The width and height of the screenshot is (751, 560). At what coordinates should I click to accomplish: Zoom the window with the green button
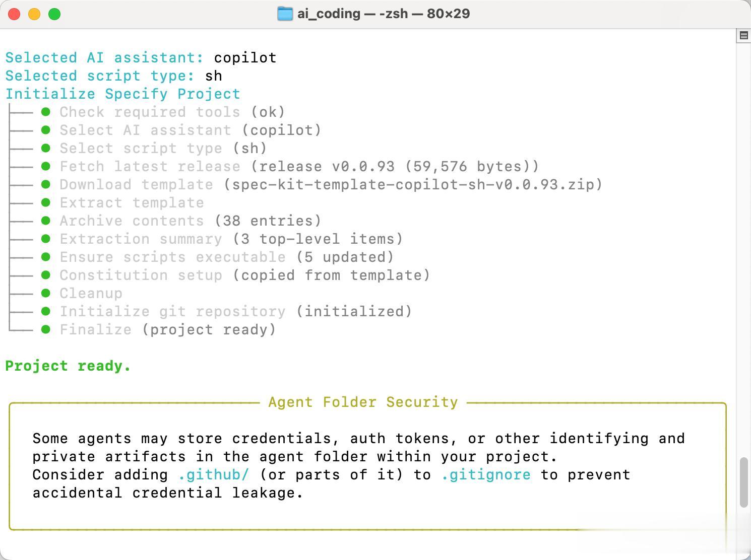[x=54, y=14]
